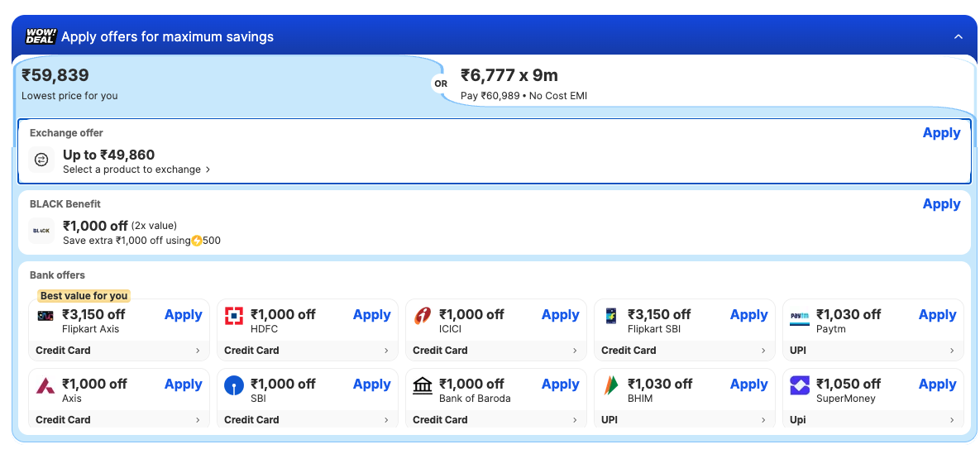Click the ICICI bank logo
Screen dimensions: 980x449
(423, 316)
